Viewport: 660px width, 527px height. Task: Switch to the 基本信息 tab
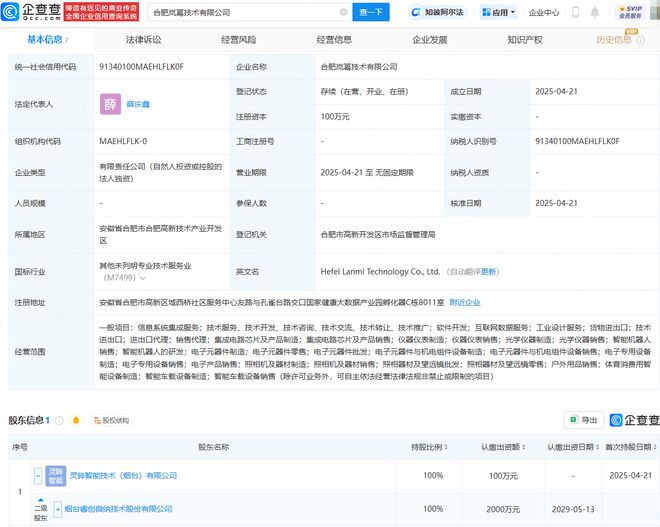pyautogui.click(x=47, y=40)
